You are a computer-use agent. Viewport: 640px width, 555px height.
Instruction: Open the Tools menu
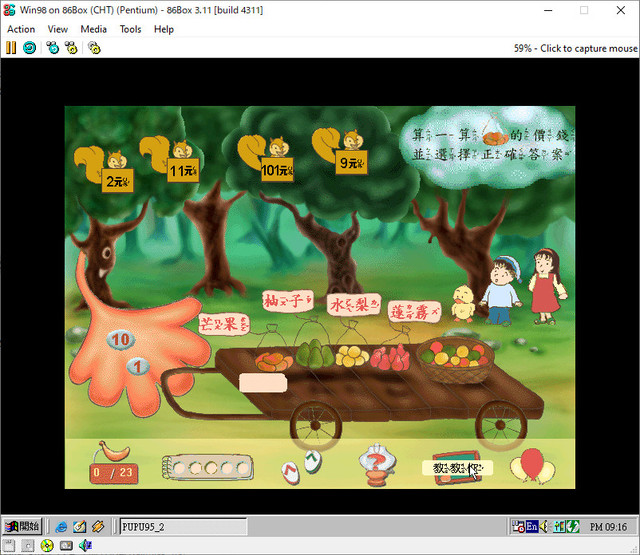click(x=130, y=29)
